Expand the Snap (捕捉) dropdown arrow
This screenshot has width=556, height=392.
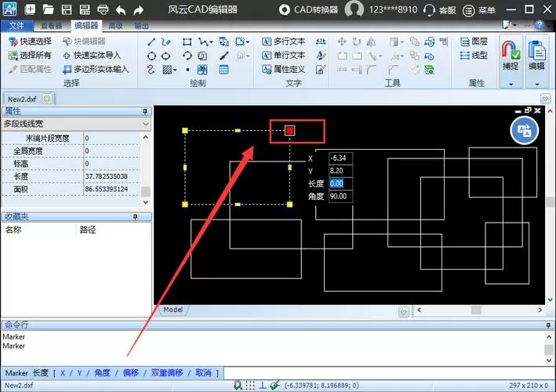[511, 85]
